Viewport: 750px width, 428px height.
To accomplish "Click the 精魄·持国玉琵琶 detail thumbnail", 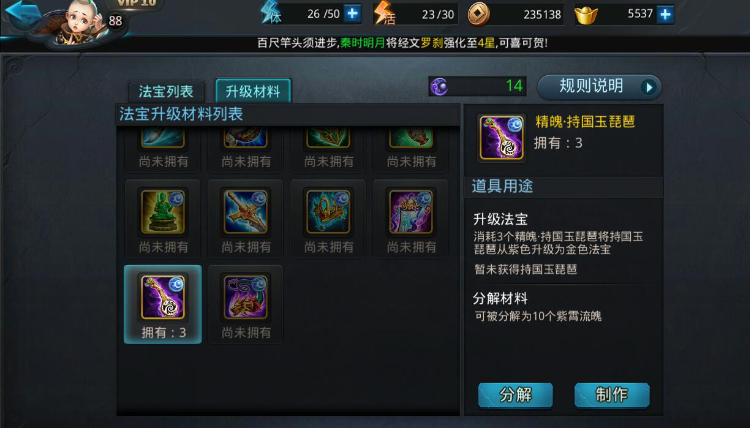I will (x=502, y=138).
